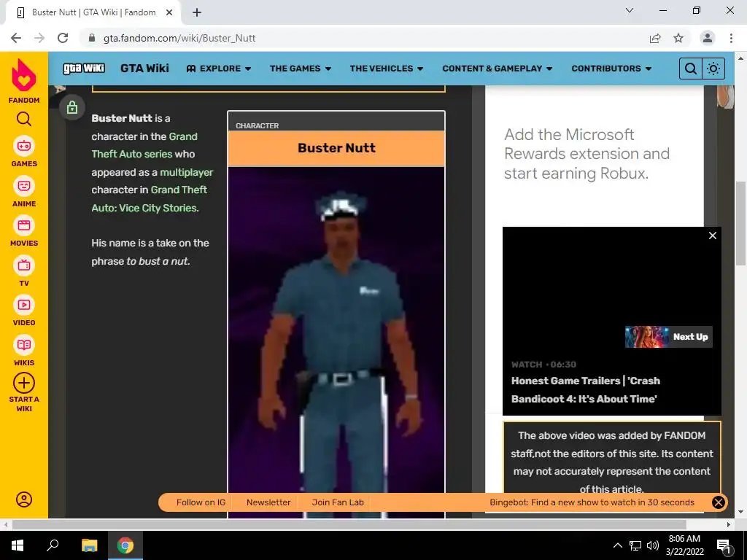Show hidden system tray icons
The image size is (747, 560).
tap(617, 545)
